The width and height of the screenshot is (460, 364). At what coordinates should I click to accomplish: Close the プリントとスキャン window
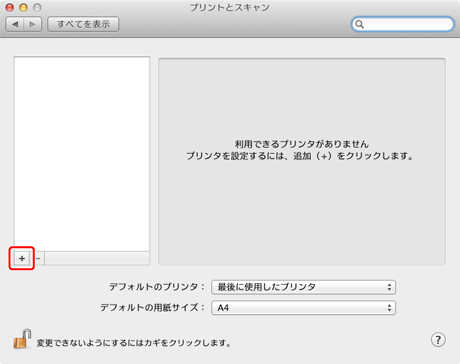(10, 7)
